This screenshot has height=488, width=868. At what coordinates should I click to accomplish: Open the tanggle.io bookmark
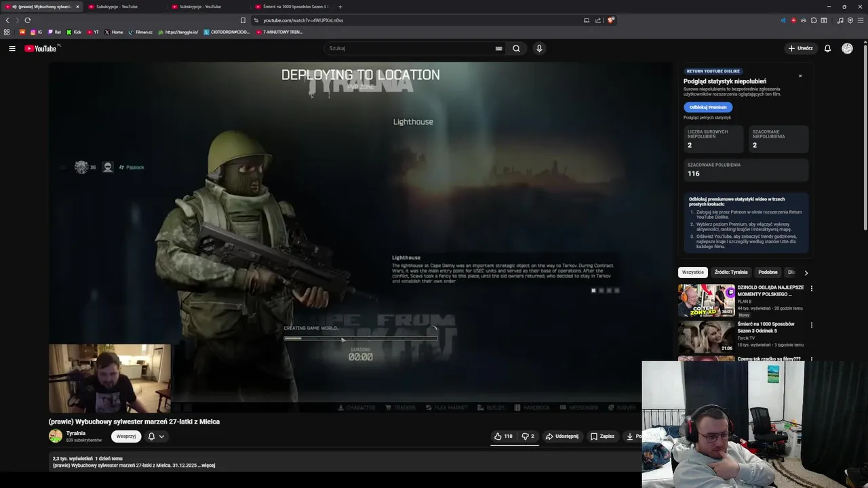178,32
